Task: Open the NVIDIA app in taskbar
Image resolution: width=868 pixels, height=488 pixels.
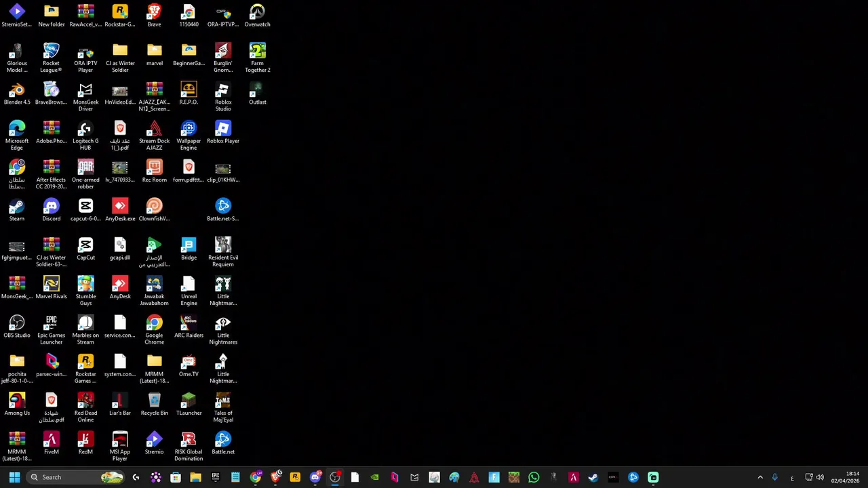Action: click(374, 477)
